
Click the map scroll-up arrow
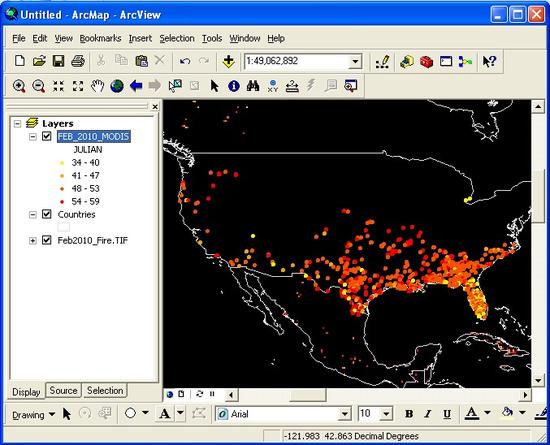[538, 106]
